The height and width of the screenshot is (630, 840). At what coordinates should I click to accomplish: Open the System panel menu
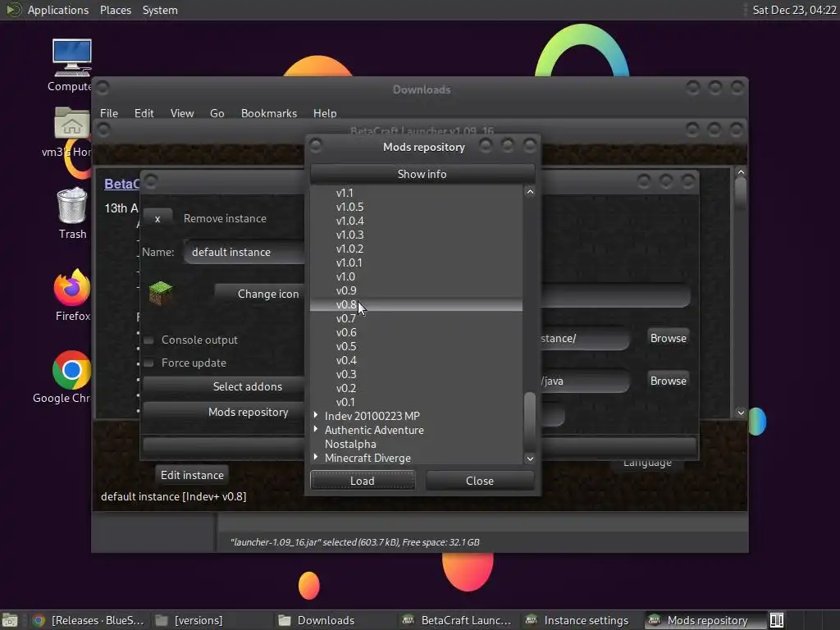[160, 10]
